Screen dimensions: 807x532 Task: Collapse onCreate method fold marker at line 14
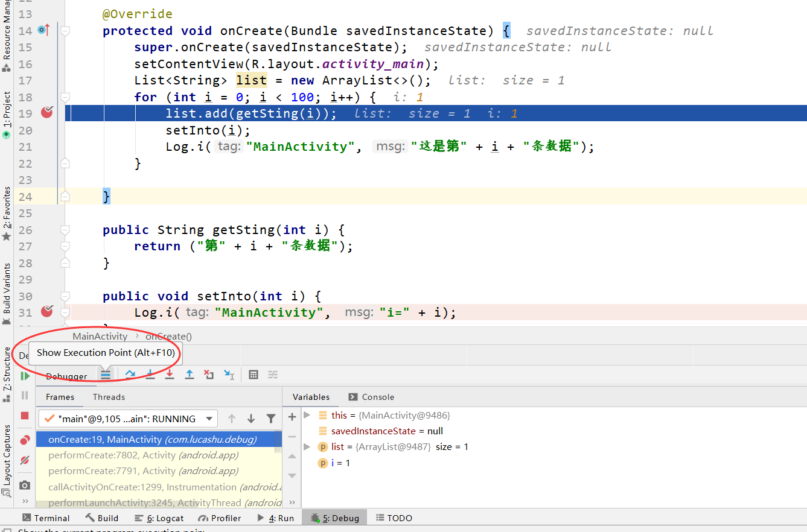pos(65,31)
